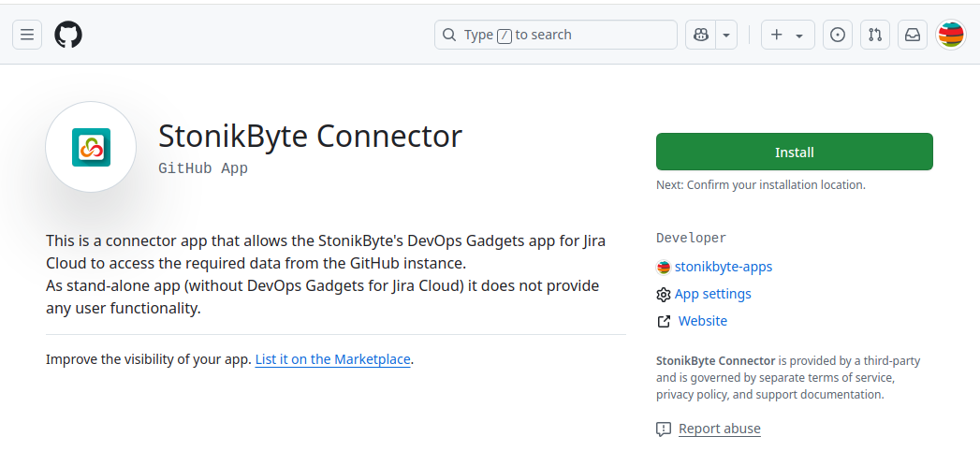Image resolution: width=980 pixels, height=451 pixels.
Task: Click the external link icon beside Website
Action: click(x=664, y=321)
